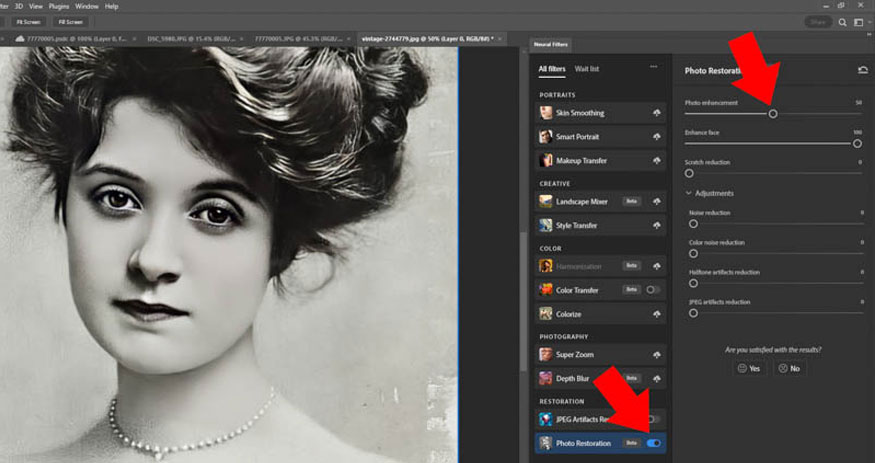Open the Plugins menu

point(59,6)
